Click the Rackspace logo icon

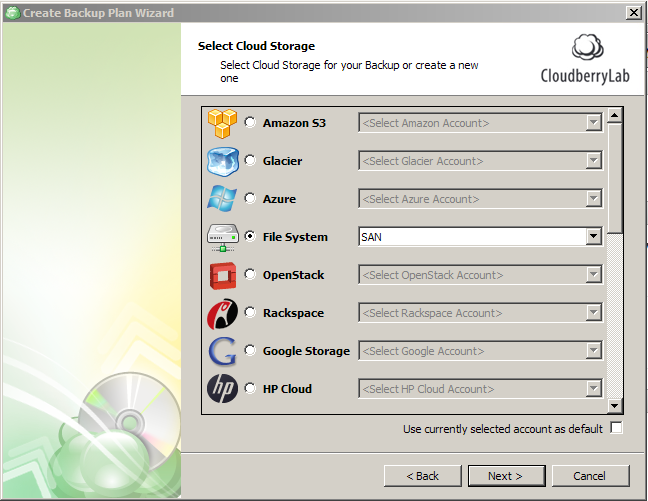tap(222, 314)
